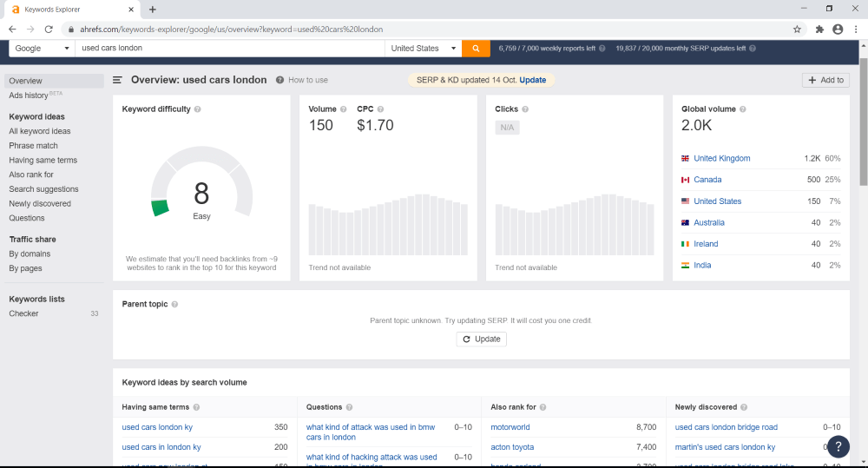Viewport: 868px width, 468px height.
Task: Click the Global volume info icon
Action: coord(742,109)
